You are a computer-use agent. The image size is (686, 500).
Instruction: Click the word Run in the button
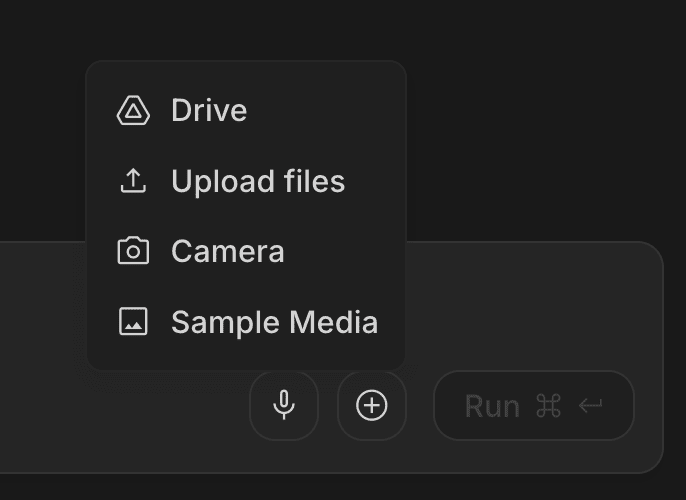pyautogui.click(x=492, y=406)
